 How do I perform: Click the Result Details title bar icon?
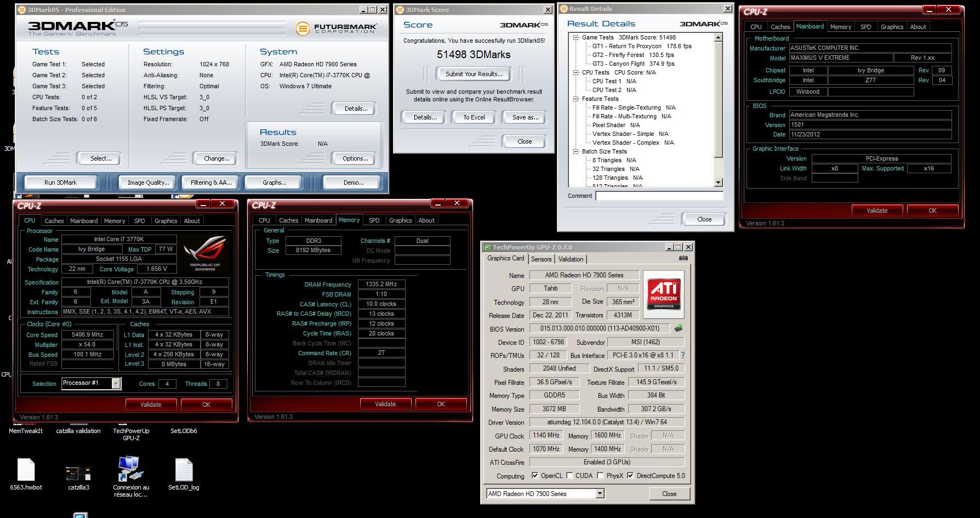564,9
